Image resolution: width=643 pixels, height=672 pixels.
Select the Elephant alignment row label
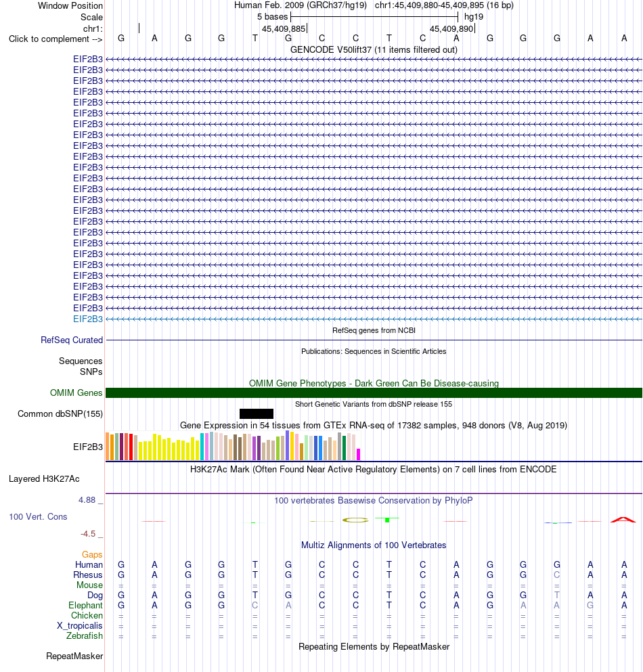pyautogui.click(x=86, y=606)
